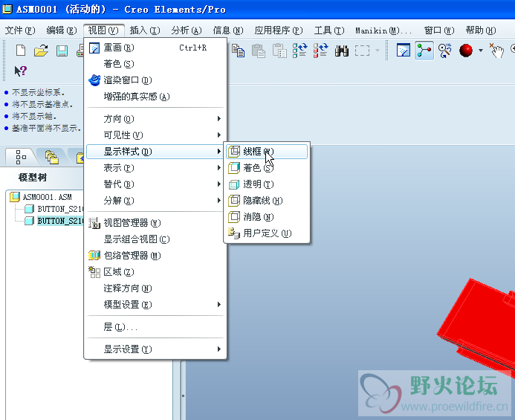This screenshot has width=515, height=420.
Task: Open the 应用程序(P) menu
Action: [x=279, y=30]
